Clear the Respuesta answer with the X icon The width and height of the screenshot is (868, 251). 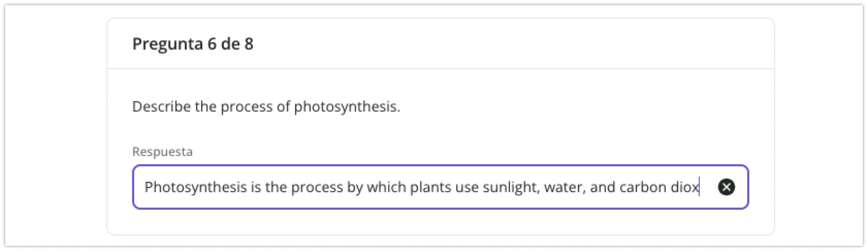point(726,187)
